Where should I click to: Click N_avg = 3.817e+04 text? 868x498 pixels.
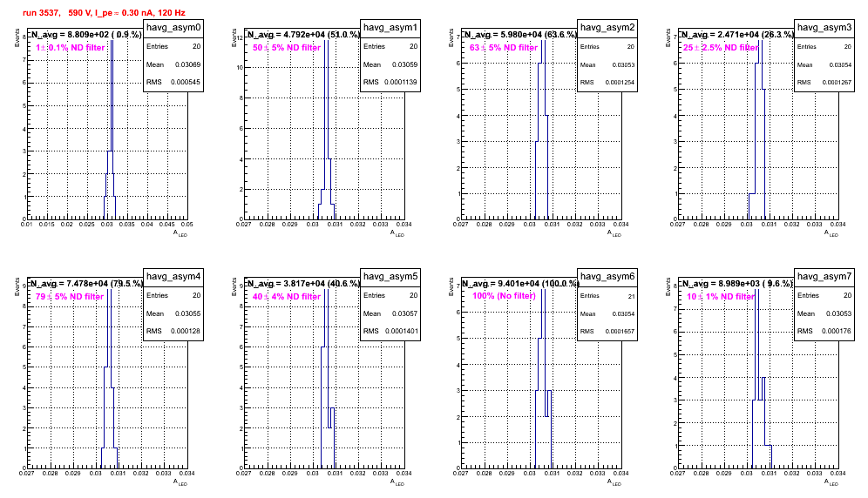[x=303, y=283]
